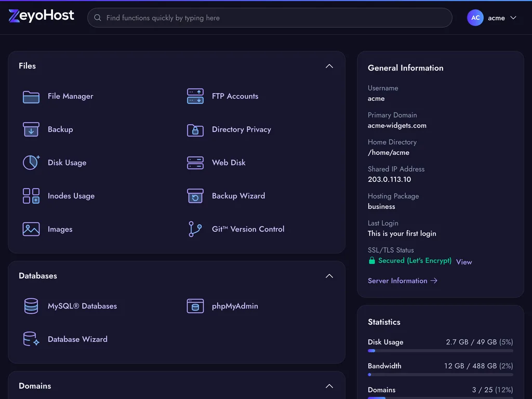Screen dimensions: 532x399
Task: Click the '2.7 GB / 49 GB (5%)' value
Action: click(480, 342)
